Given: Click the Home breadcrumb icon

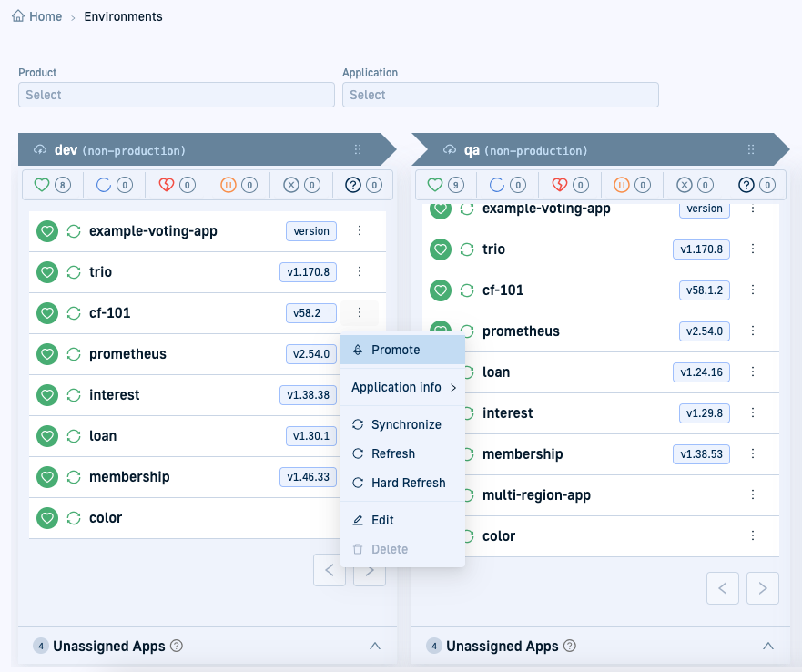Looking at the screenshot, I should (18, 16).
